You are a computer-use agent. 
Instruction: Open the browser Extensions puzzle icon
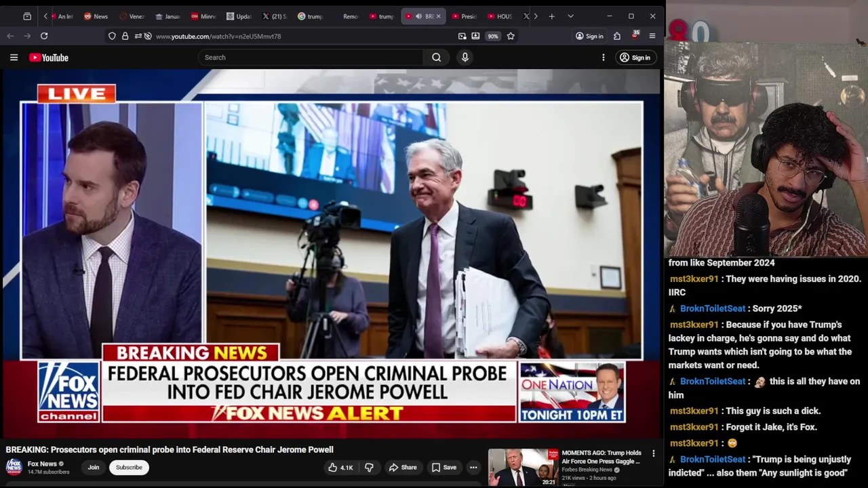click(x=617, y=36)
